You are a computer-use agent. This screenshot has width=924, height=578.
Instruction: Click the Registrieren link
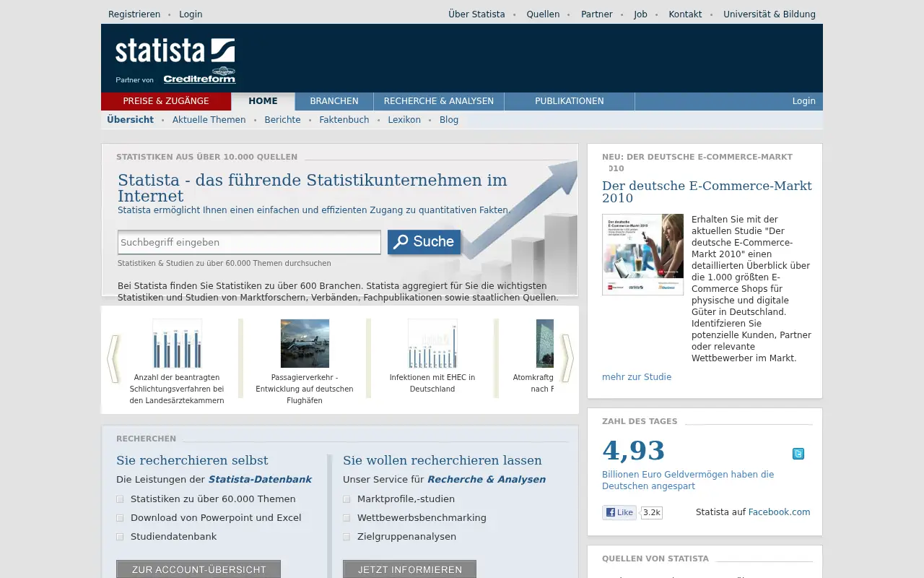click(x=134, y=14)
